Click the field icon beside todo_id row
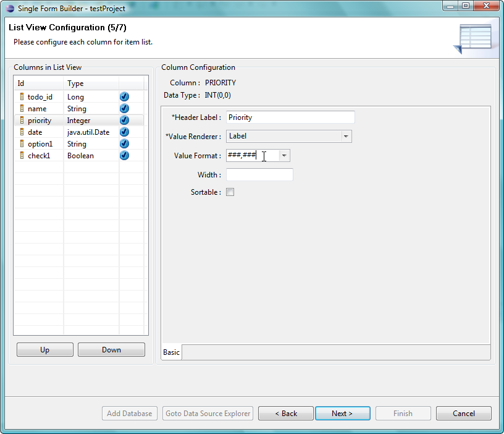 tap(22, 96)
